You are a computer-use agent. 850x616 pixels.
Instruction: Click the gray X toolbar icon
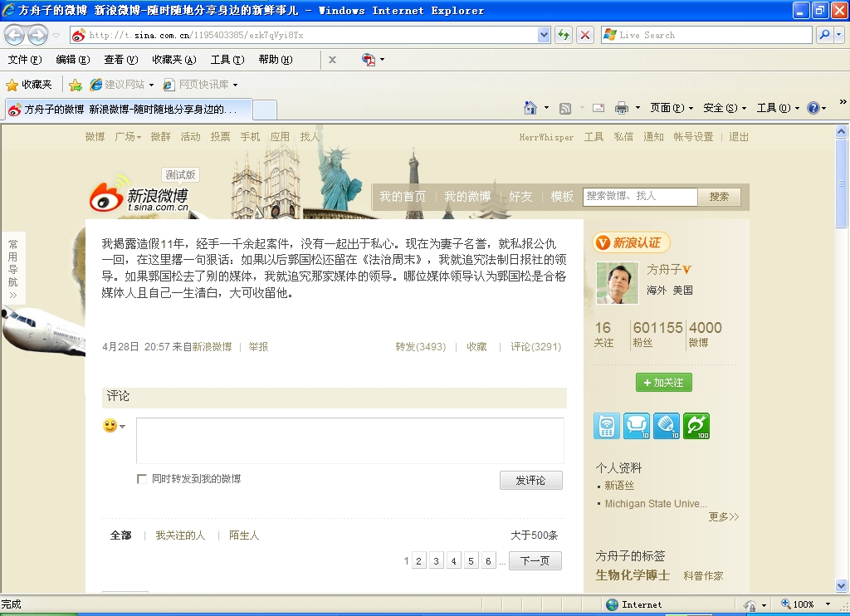332,60
